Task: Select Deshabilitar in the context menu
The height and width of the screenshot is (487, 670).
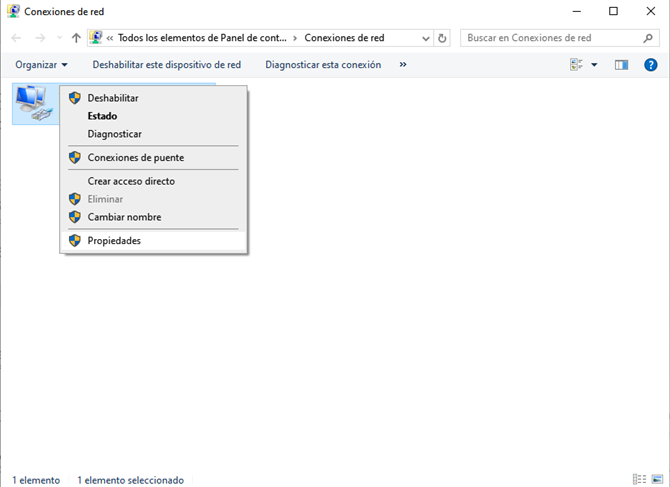Action: 113,98
